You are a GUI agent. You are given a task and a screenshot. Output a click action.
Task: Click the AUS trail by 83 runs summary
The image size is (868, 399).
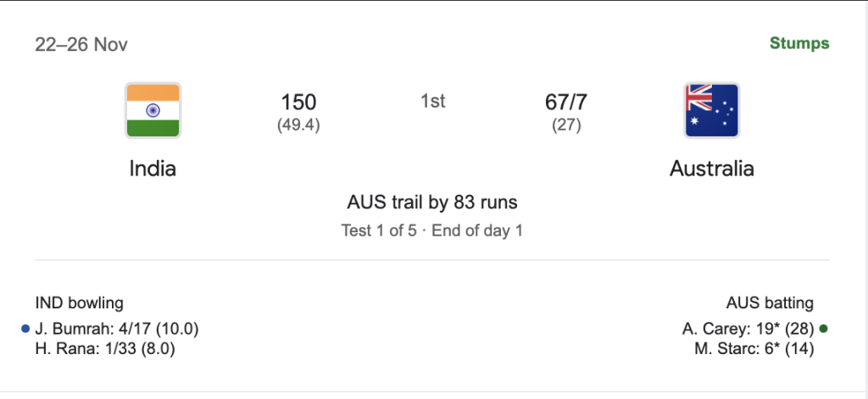[432, 202]
